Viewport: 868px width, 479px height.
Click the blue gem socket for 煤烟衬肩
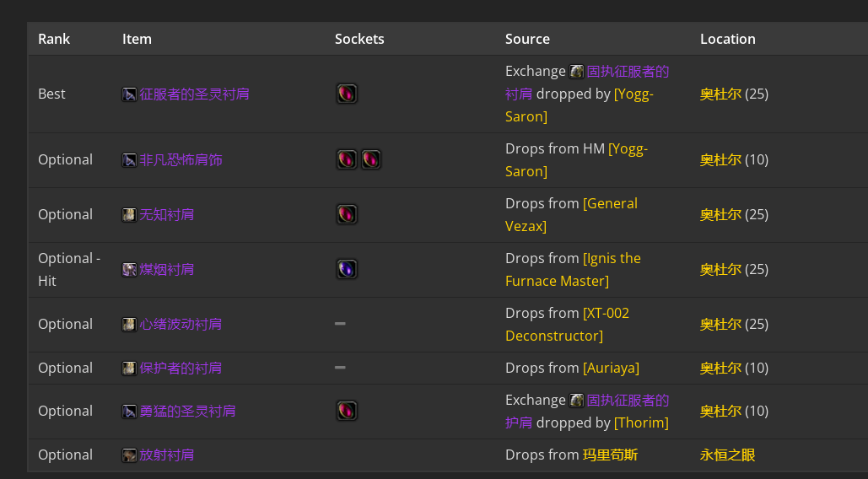347,269
